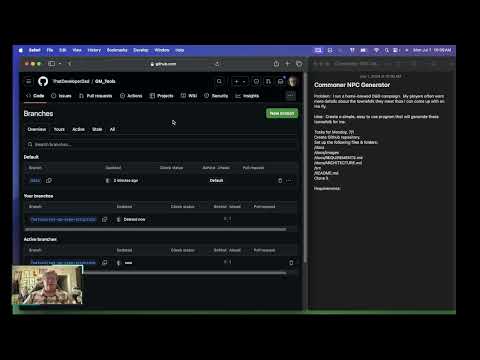Open the user avatar menu

[x=293, y=81]
